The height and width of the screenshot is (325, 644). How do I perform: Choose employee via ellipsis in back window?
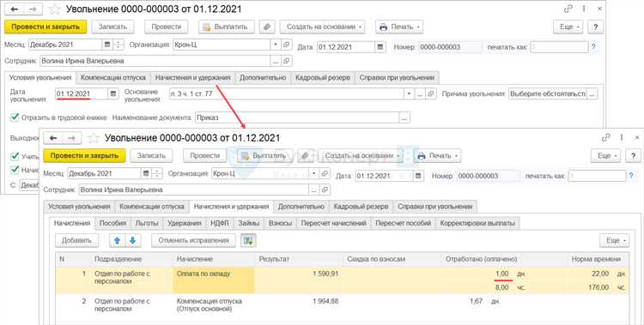275,61
